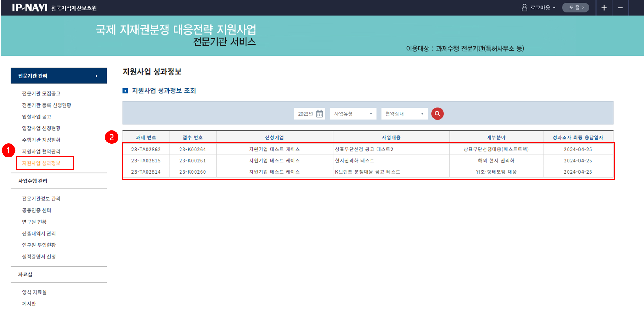Image resolution: width=644 pixels, height=312 pixels.
Task: Open the row with 과제 번호 23-TA02862
Action: pyautogui.click(x=146, y=149)
